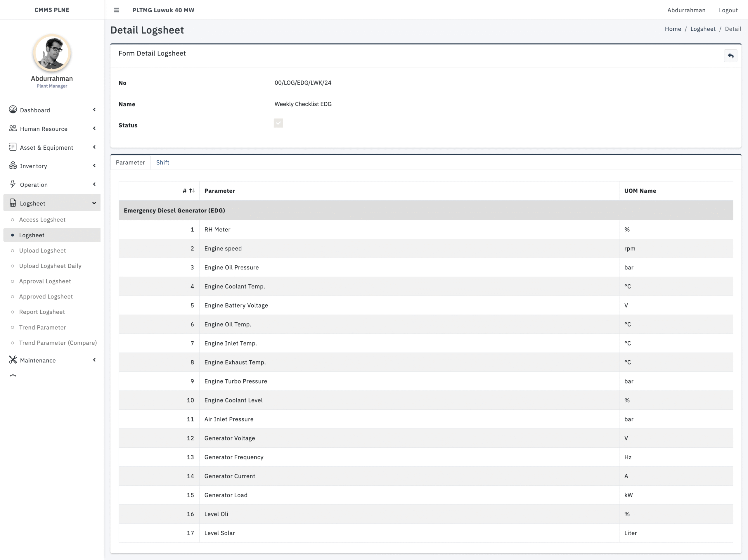Click the Inventory boxes icon

click(x=13, y=165)
